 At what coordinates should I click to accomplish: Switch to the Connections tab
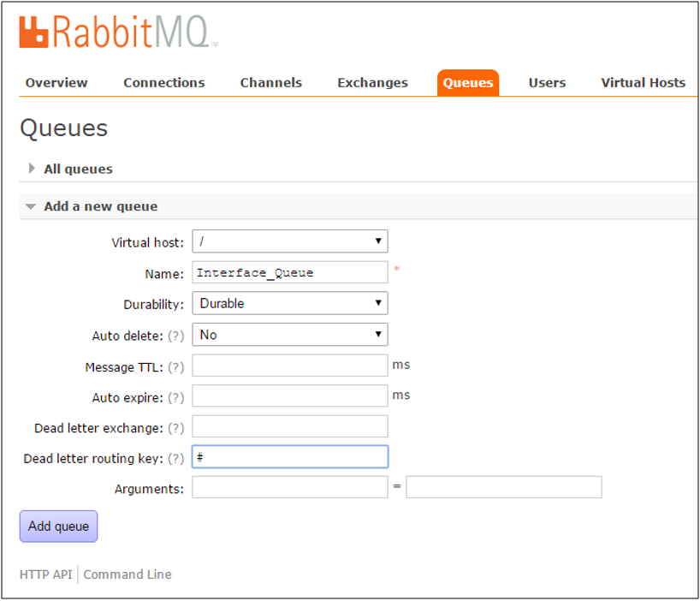163,82
